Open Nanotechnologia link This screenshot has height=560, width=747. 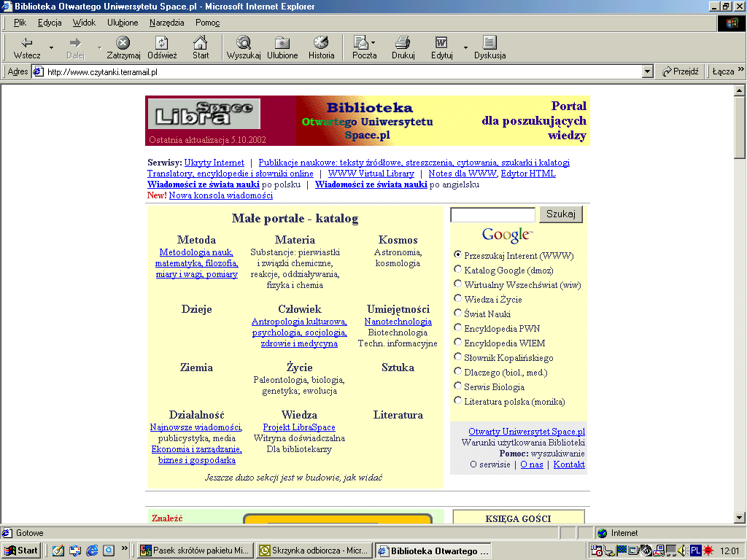(x=398, y=322)
